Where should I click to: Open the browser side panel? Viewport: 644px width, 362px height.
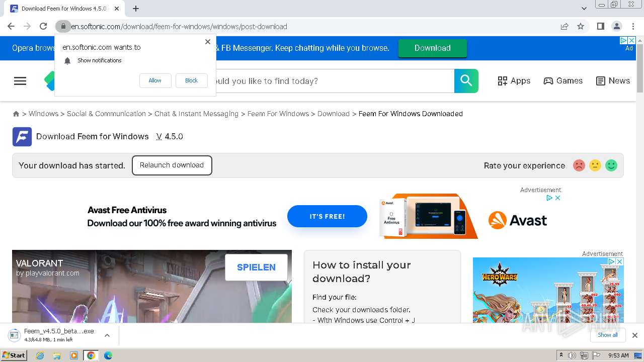(x=601, y=26)
